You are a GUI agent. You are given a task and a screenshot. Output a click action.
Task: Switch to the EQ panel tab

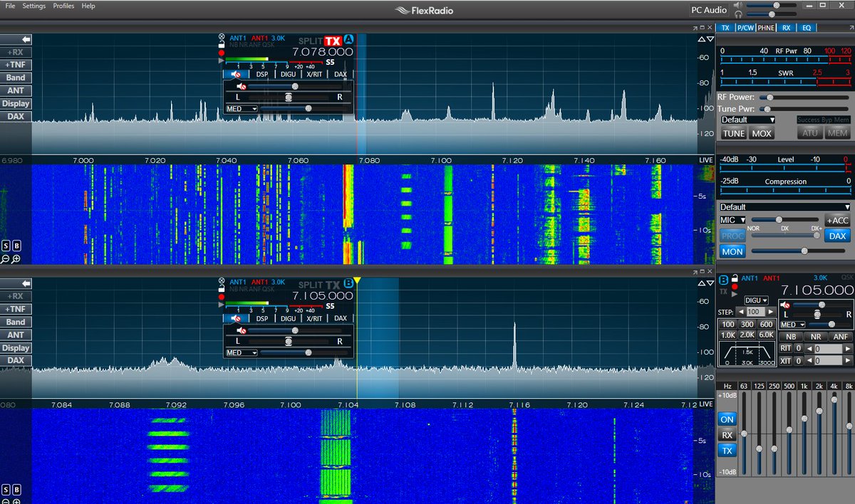pos(807,28)
